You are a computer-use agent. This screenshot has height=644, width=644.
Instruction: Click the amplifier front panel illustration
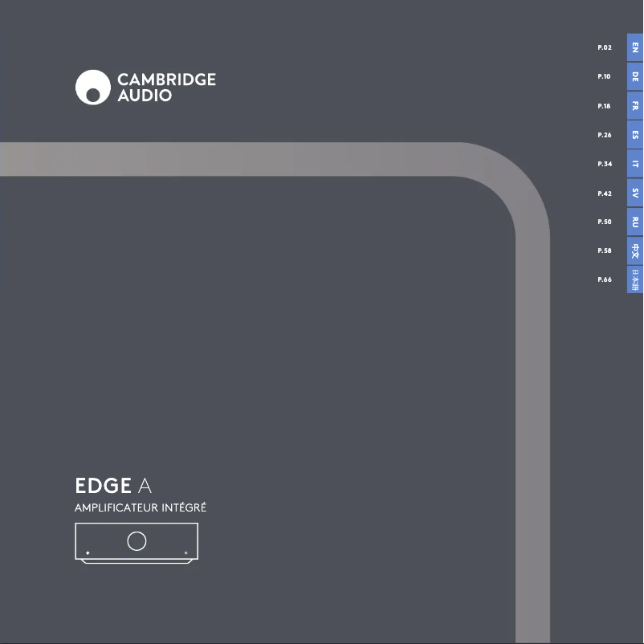(137, 544)
